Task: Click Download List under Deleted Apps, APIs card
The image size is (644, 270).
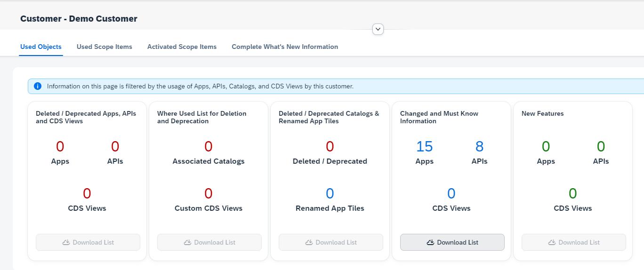Action: tap(88, 242)
